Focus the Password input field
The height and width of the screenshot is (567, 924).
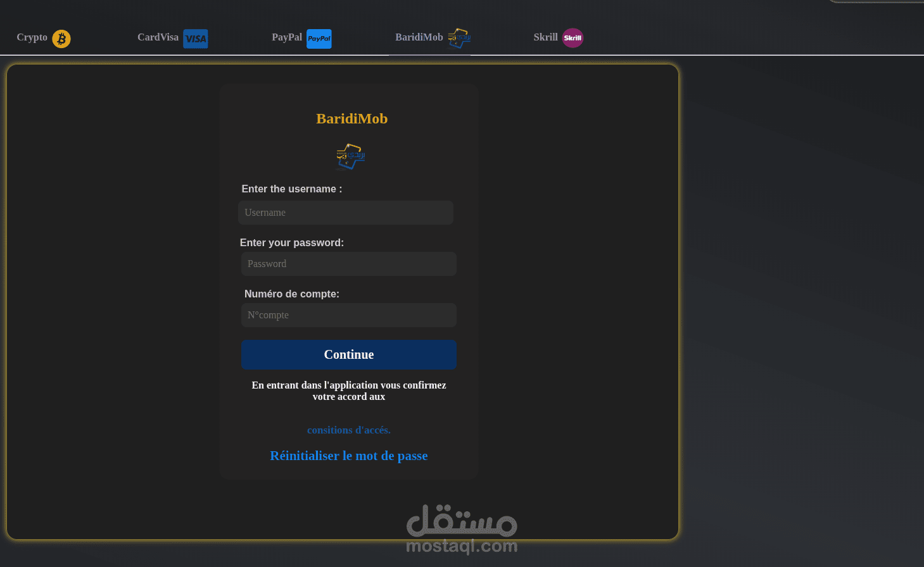click(x=349, y=264)
